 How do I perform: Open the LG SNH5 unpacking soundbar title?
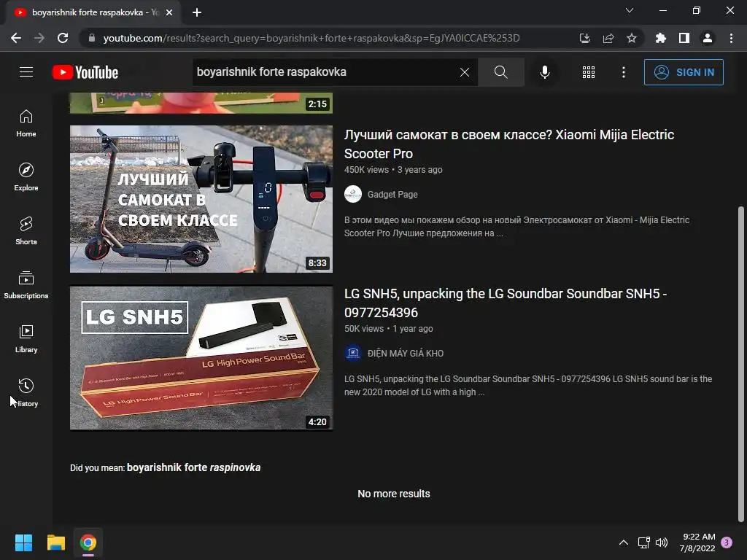[x=506, y=303]
